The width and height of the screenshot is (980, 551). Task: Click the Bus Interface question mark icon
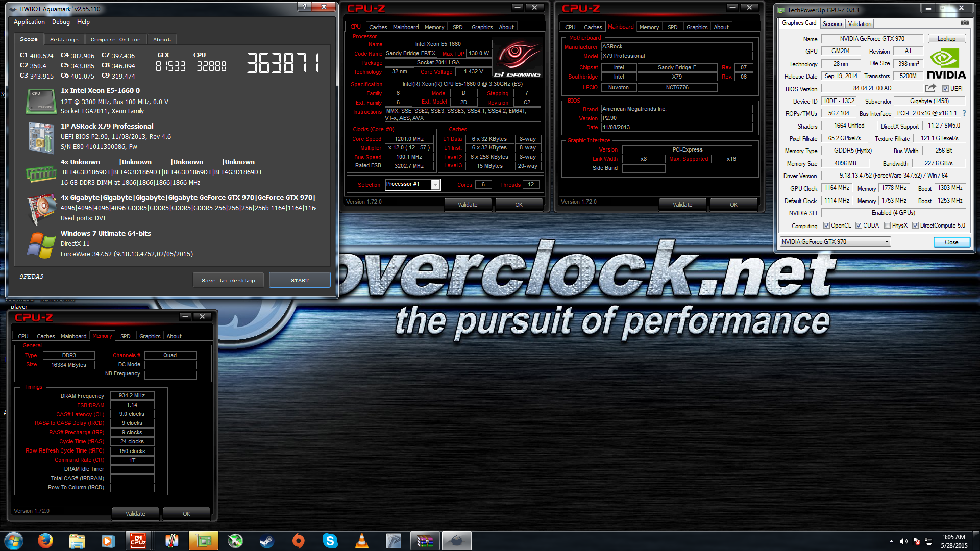tap(964, 113)
